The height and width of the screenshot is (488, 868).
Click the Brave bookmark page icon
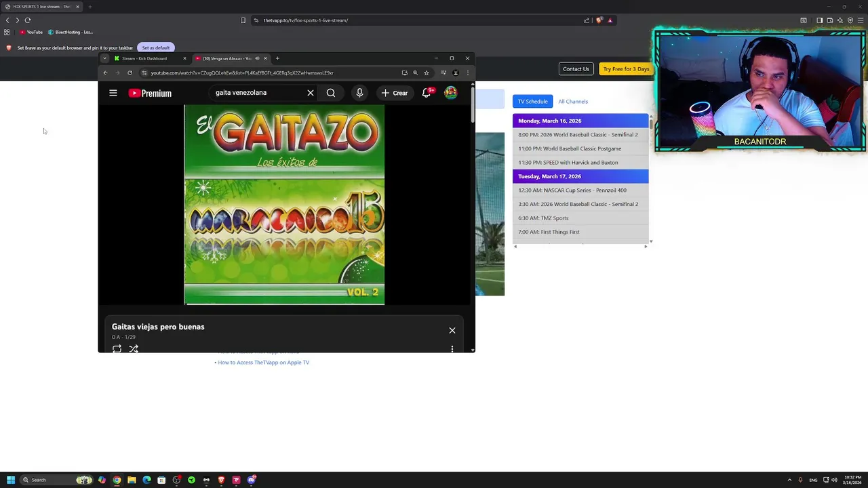tap(243, 20)
